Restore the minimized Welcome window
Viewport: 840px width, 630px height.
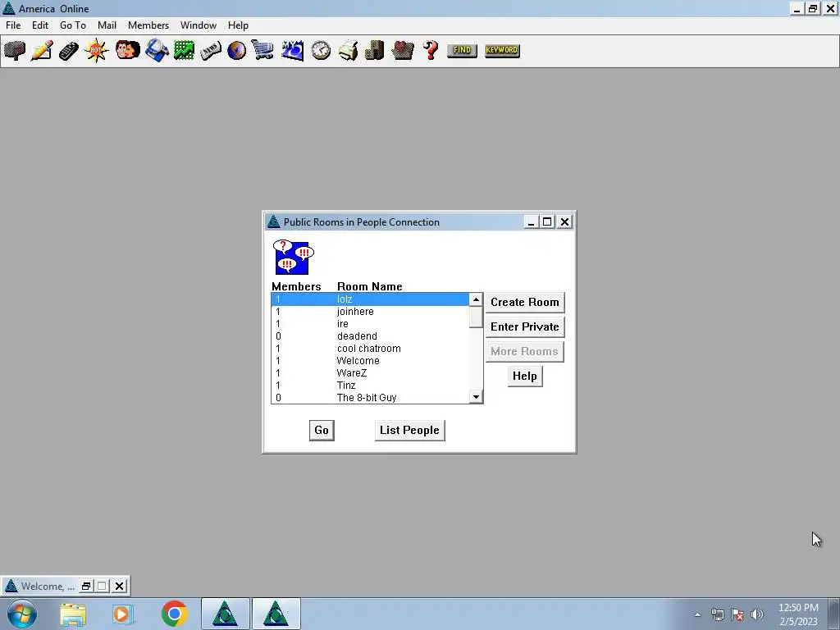85,586
